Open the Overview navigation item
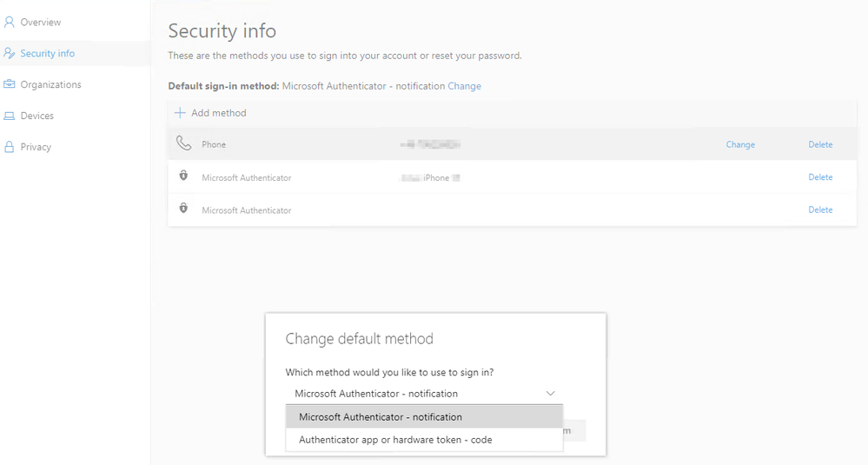Image resolution: width=868 pixels, height=465 pixels. click(x=41, y=22)
